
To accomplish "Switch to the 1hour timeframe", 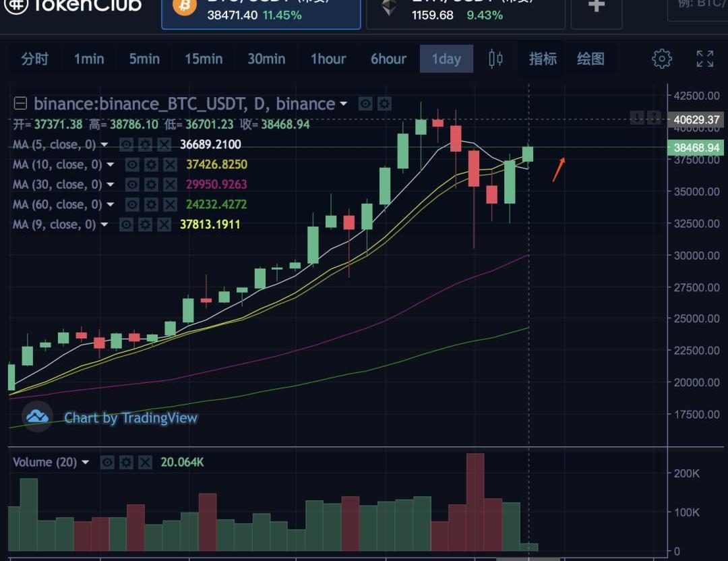I will (328, 59).
